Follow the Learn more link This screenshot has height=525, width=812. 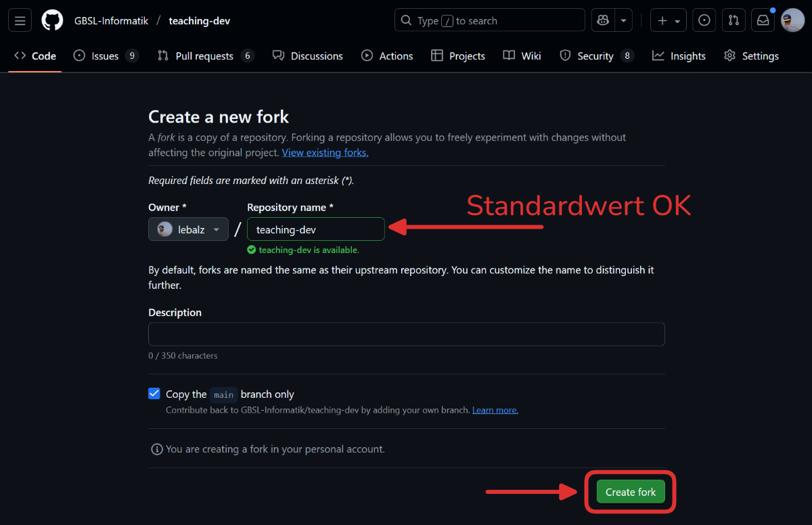495,410
